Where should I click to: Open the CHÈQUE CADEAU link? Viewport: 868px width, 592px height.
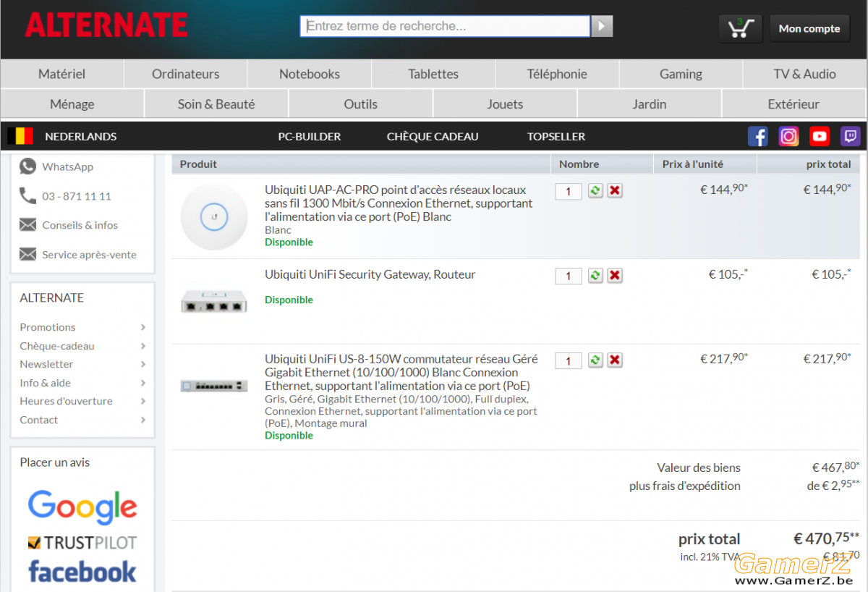433,136
